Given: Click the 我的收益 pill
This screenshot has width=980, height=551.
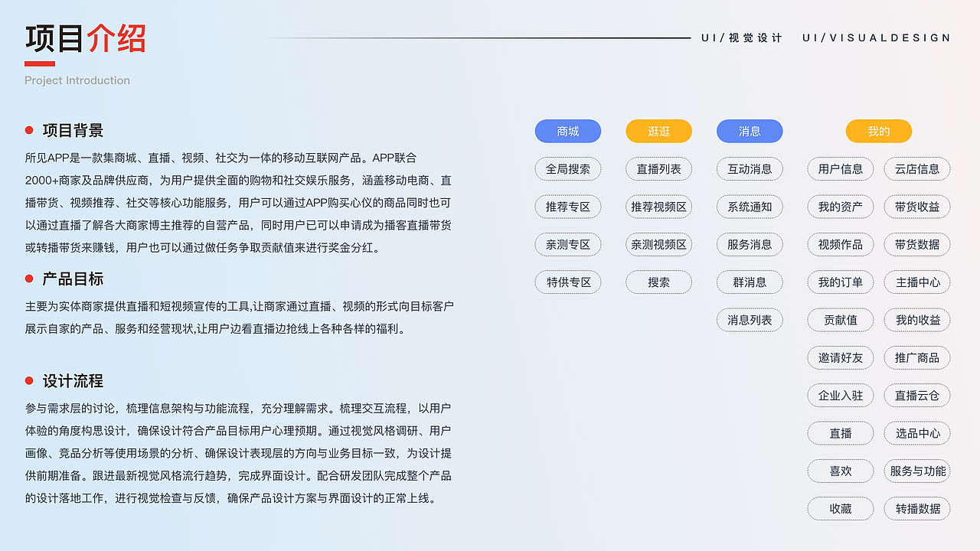Looking at the screenshot, I should [x=917, y=320].
